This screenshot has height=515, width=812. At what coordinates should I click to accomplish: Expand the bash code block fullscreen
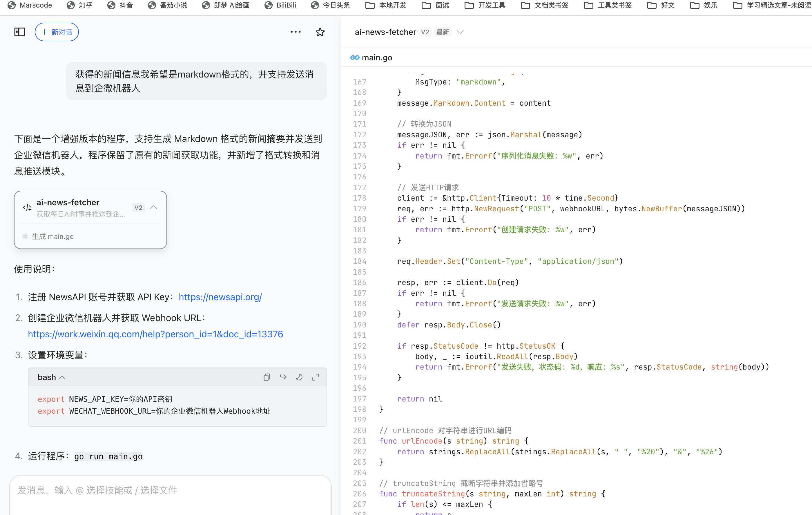pyautogui.click(x=315, y=377)
